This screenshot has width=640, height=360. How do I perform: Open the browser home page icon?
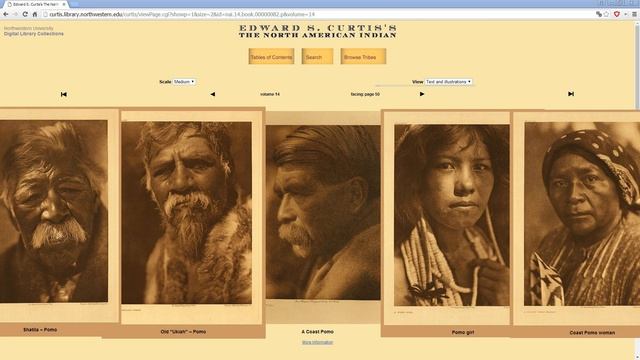point(35,14)
